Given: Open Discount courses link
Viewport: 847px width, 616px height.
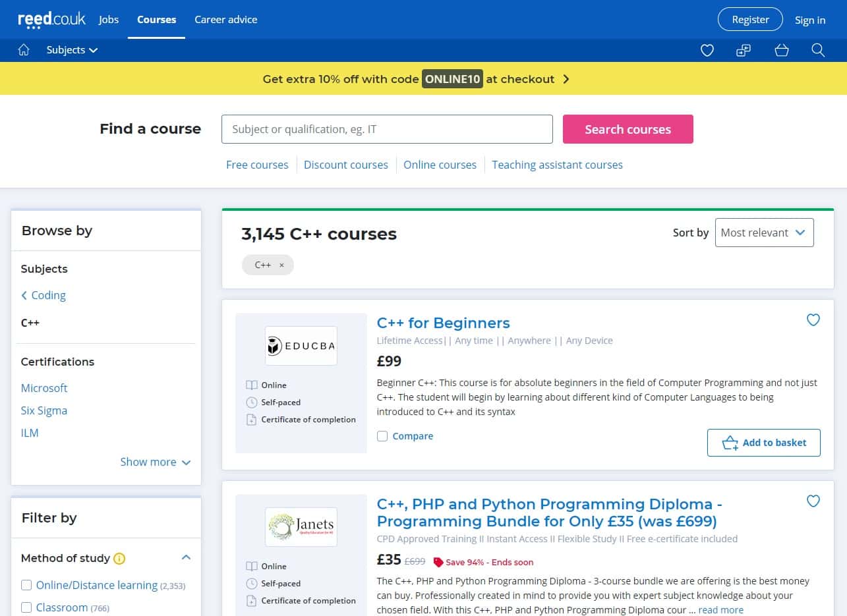Looking at the screenshot, I should [346, 165].
